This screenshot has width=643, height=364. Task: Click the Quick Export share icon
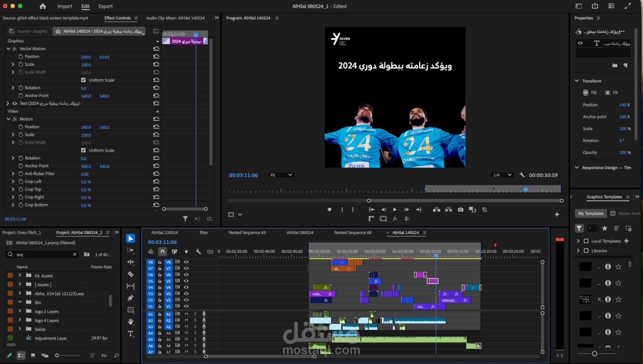(595, 6)
